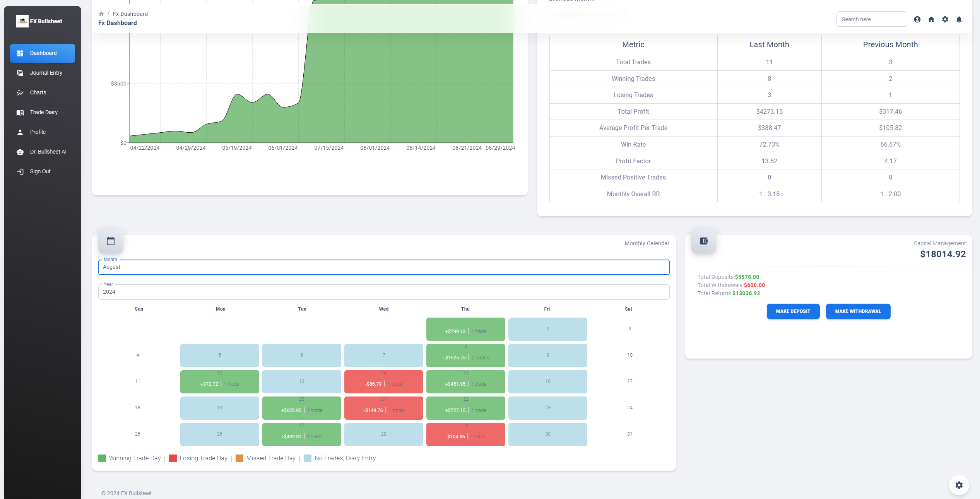The image size is (980, 499).
Task: Click Sign Out menu item
Action: click(39, 171)
